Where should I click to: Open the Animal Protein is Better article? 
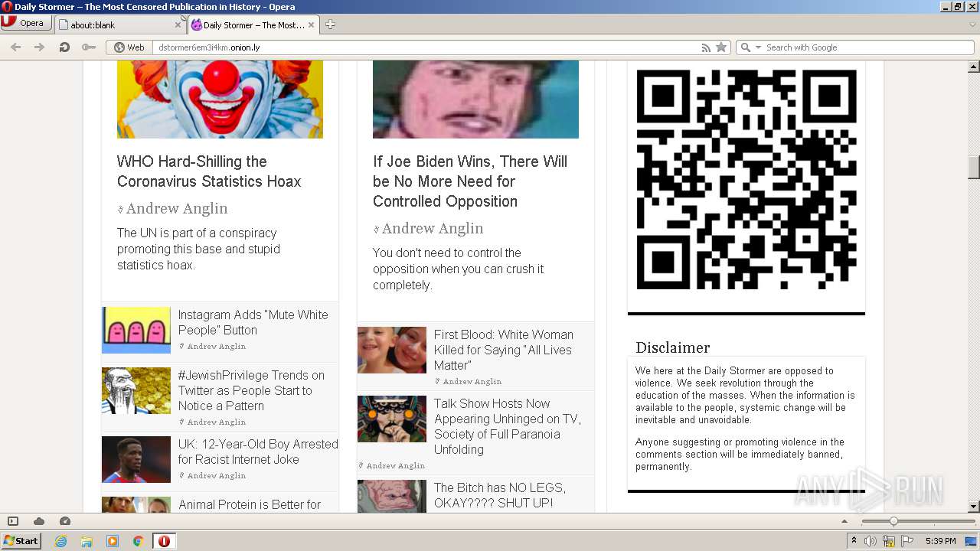250,505
